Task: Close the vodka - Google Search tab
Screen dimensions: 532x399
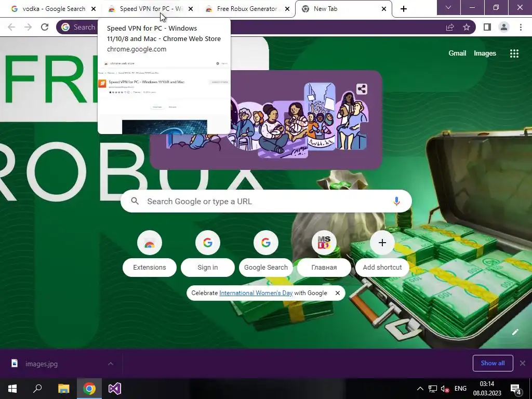Action: point(94,9)
